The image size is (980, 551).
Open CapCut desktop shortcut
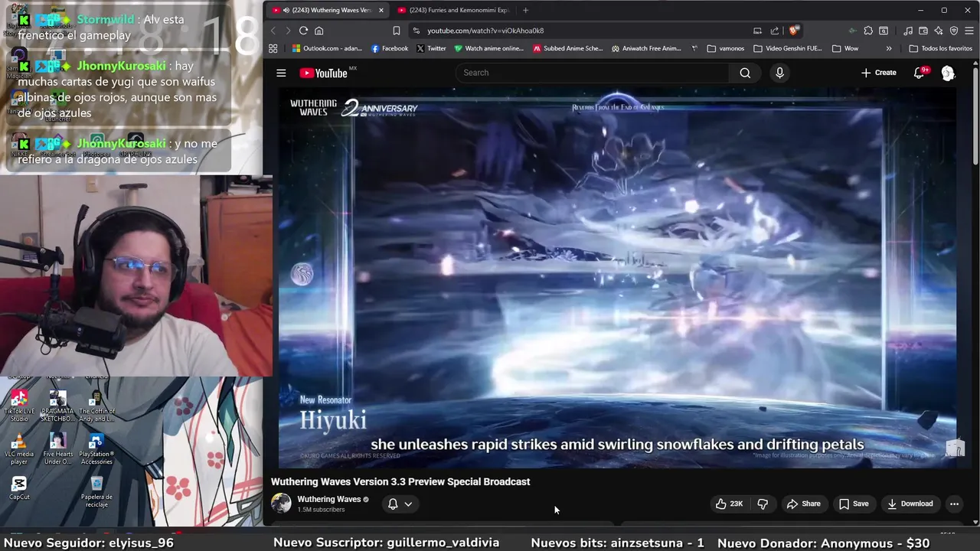[19, 487]
